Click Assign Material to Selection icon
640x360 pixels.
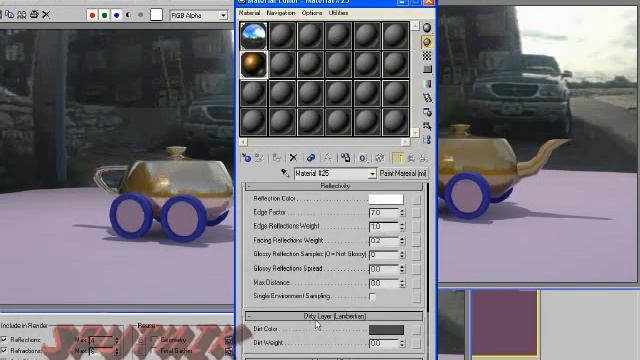point(277,158)
